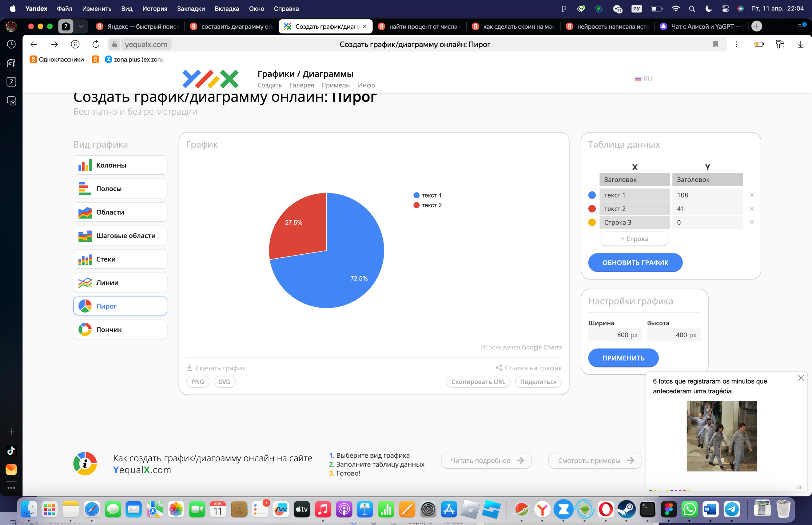
Task: Open WhatsApp from the dock
Action: click(690, 509)
